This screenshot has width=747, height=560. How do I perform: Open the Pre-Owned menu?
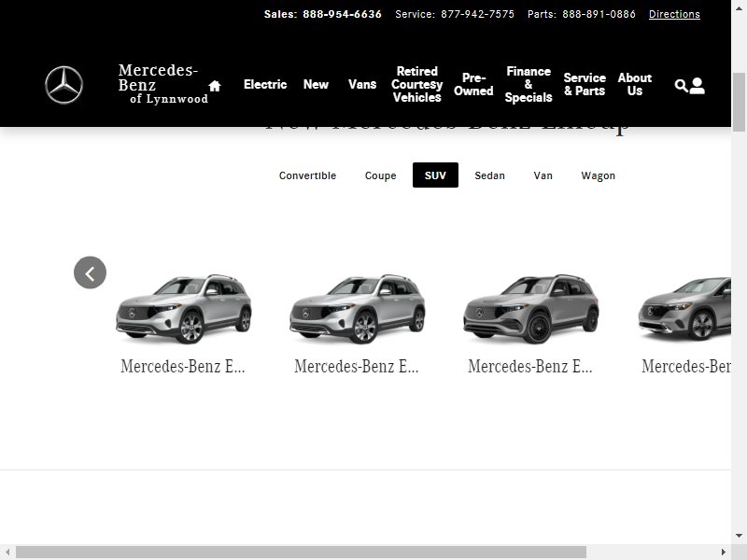473,84
